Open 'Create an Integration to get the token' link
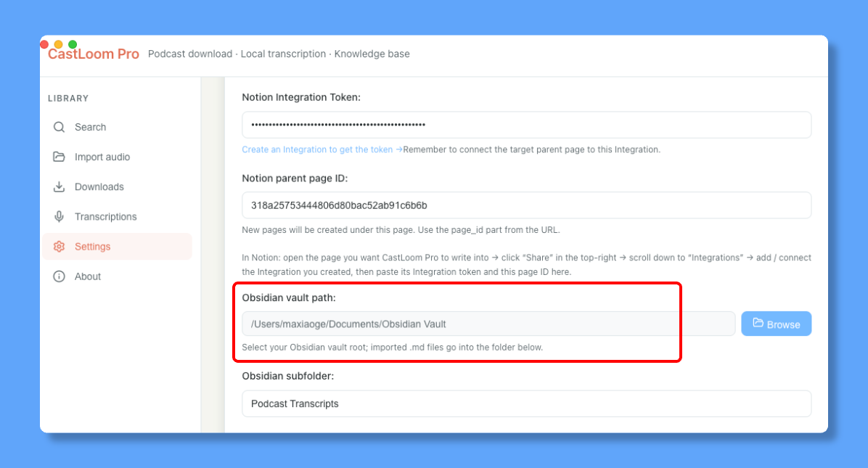This screenshot has height=468, width=868. click(322, 149)
